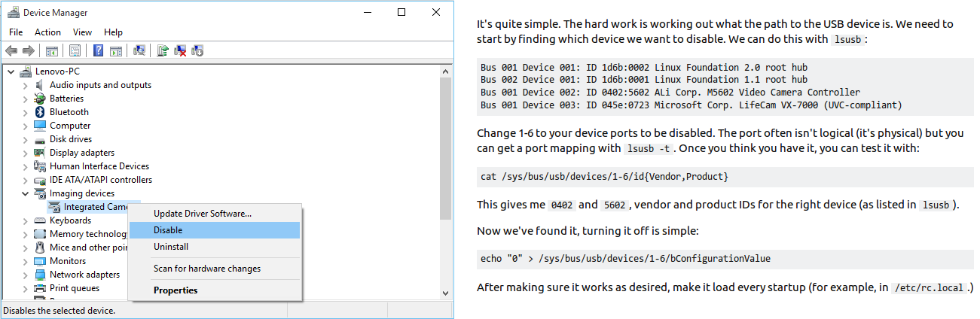Click the blue Help question mark icon
The image size is (980, 319).
pyautogui.click(x=98, y=51)
